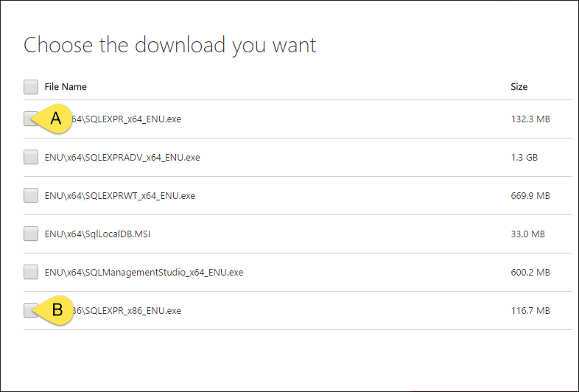579x392 pixels.
Task: Click the 1.3 GB size value
Action: [525, 157]
